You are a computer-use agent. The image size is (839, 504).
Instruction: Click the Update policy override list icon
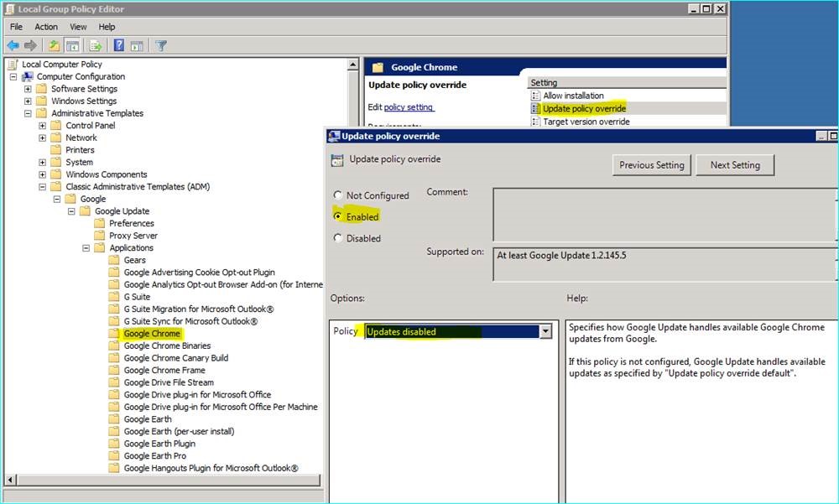[x=535, y=109]
